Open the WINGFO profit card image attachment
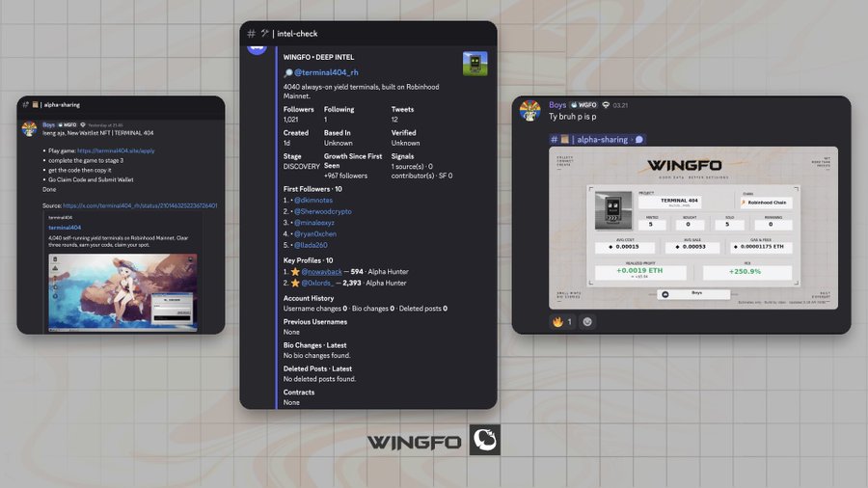868x488 pixels. [693, 228]
